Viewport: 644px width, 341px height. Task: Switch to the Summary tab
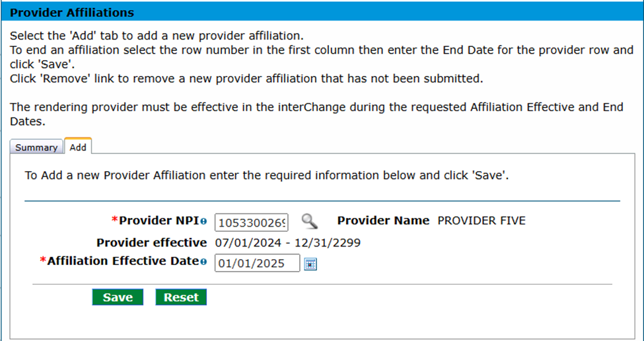(36, 147)
